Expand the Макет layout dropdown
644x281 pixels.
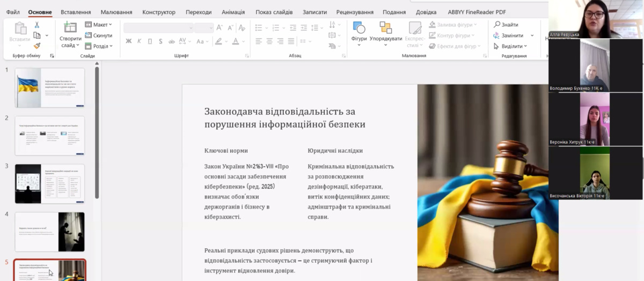99,25
